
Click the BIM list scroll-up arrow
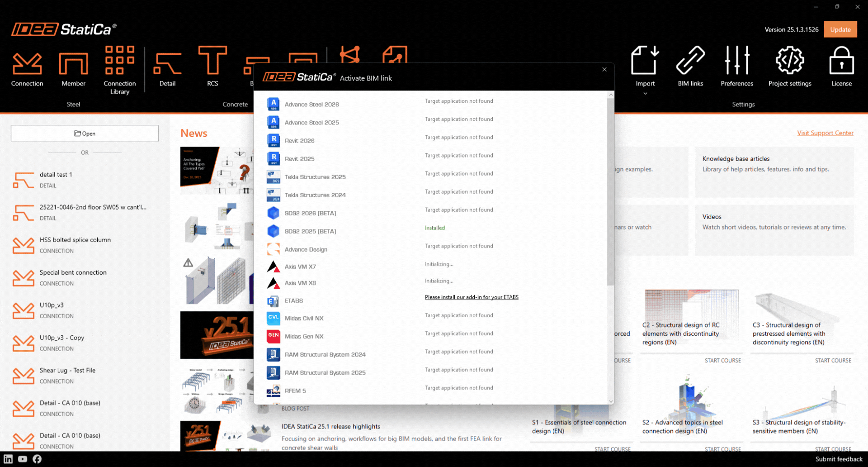(611, 95)
